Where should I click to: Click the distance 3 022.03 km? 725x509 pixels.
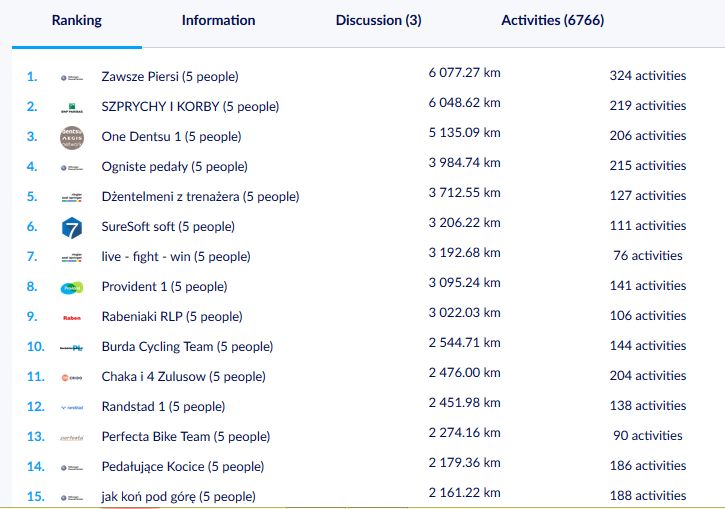click(x=464, y=313)
